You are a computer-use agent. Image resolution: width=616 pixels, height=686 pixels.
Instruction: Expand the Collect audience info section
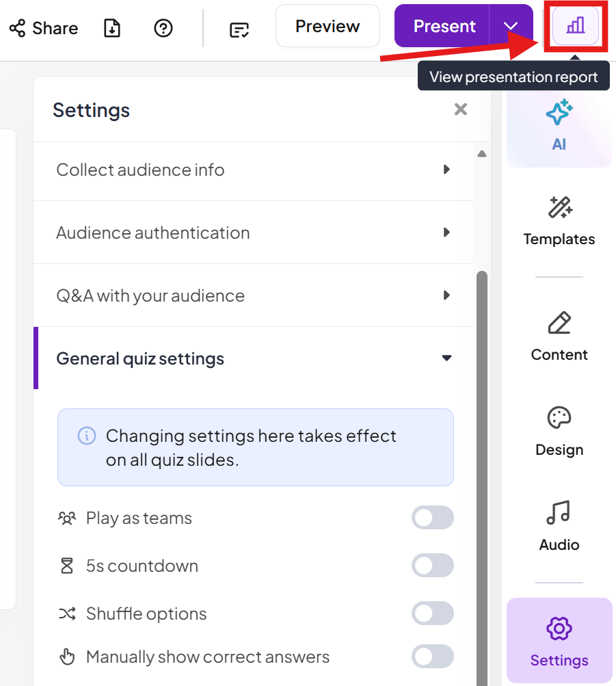point(253,170)
